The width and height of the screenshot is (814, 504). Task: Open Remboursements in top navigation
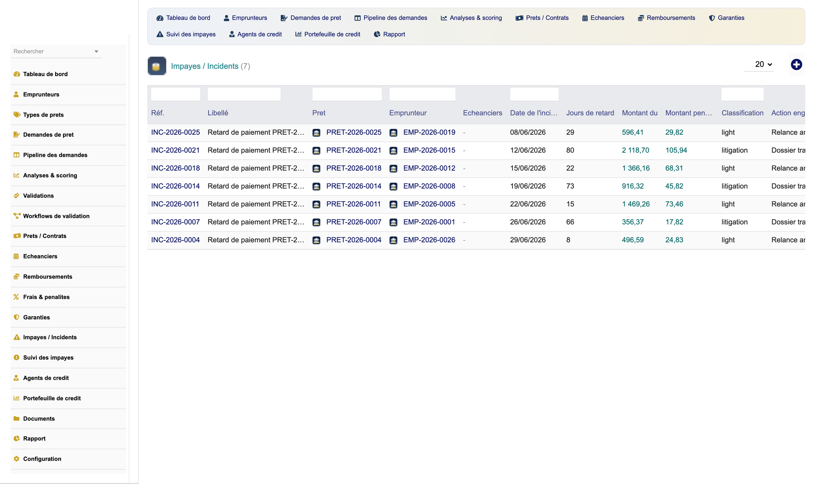[666, 18]
